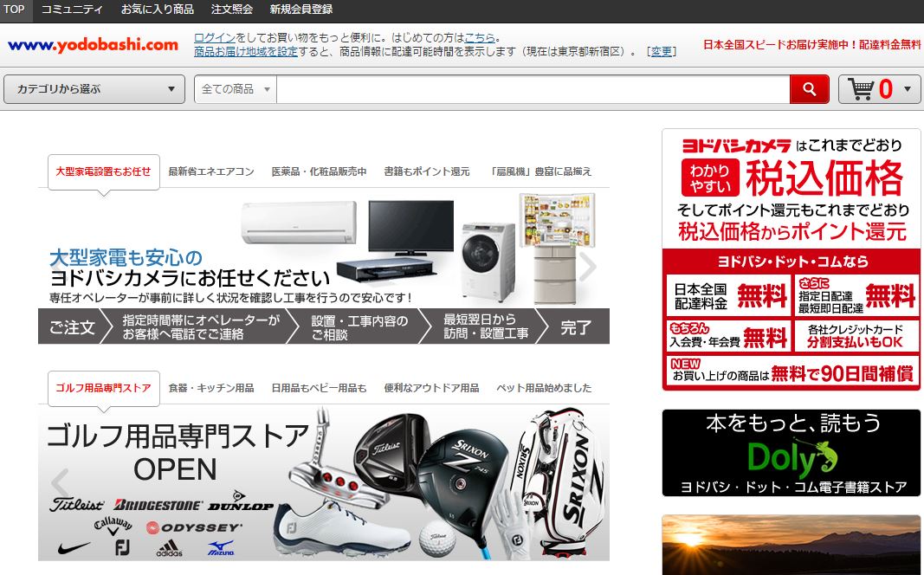The width and height of the screenshot is (924, 575).
Task: Go to the yodobashi.com logo home
Action: (x=94, y=45)
